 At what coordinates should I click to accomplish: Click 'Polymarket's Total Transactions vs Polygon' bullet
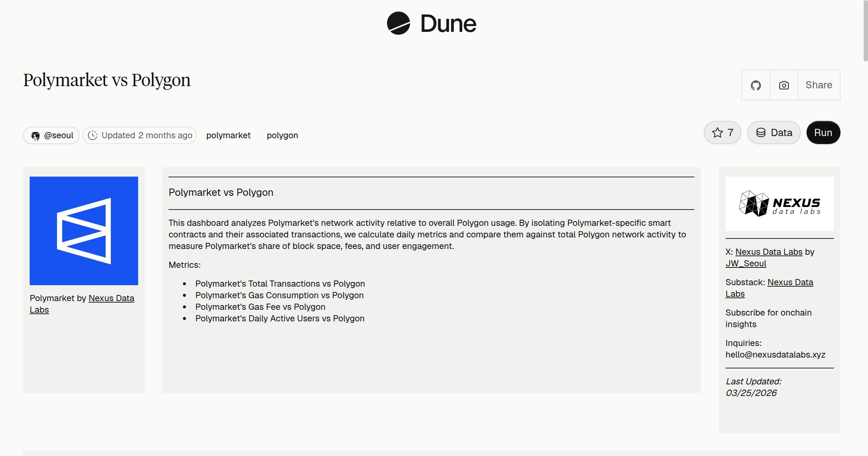(x=280, y=284)
